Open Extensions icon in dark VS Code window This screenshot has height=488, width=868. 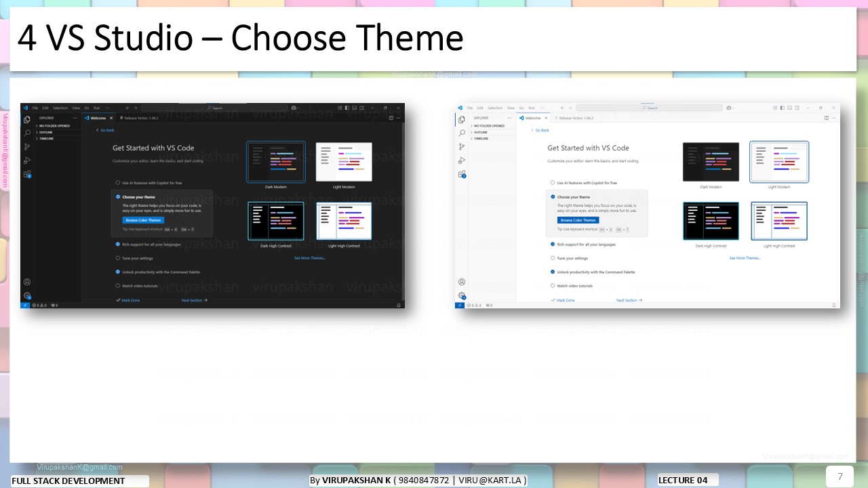point(27,174)
